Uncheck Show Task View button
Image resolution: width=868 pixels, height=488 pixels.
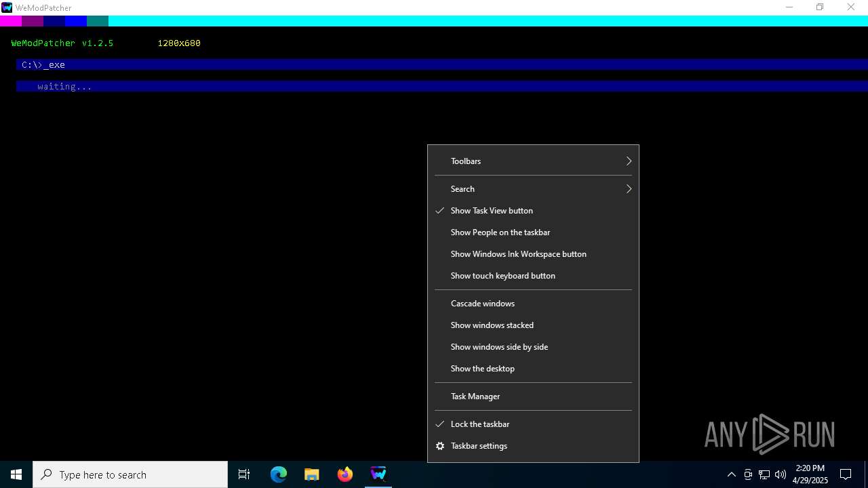(533, 211)
